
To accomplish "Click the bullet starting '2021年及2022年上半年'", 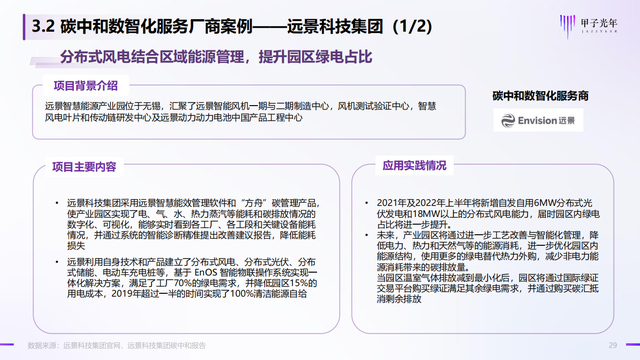I will (x=488, y=213).
